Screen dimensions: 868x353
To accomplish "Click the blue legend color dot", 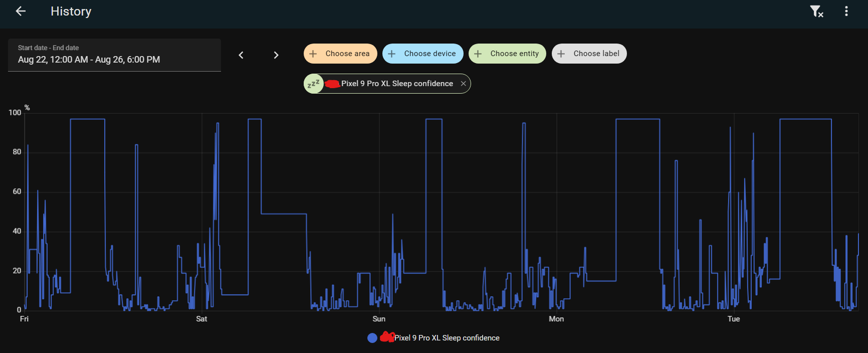I will click(x=372, y=338).
